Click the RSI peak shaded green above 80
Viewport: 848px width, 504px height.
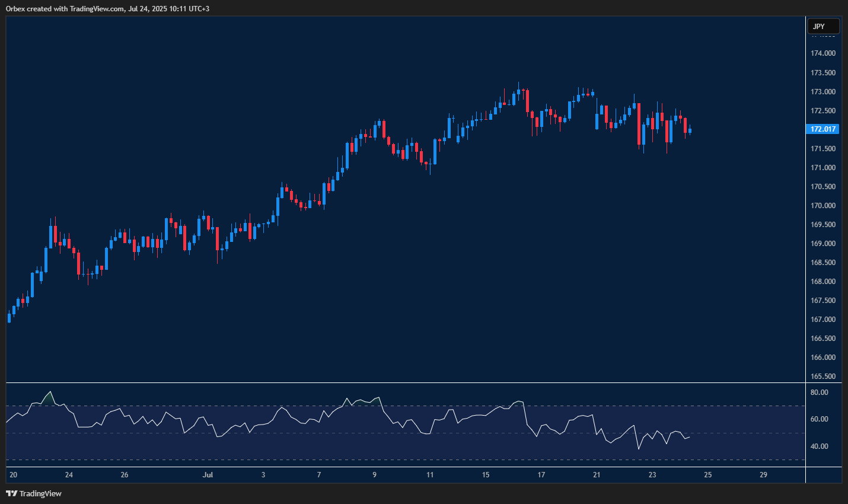point(50,393)
